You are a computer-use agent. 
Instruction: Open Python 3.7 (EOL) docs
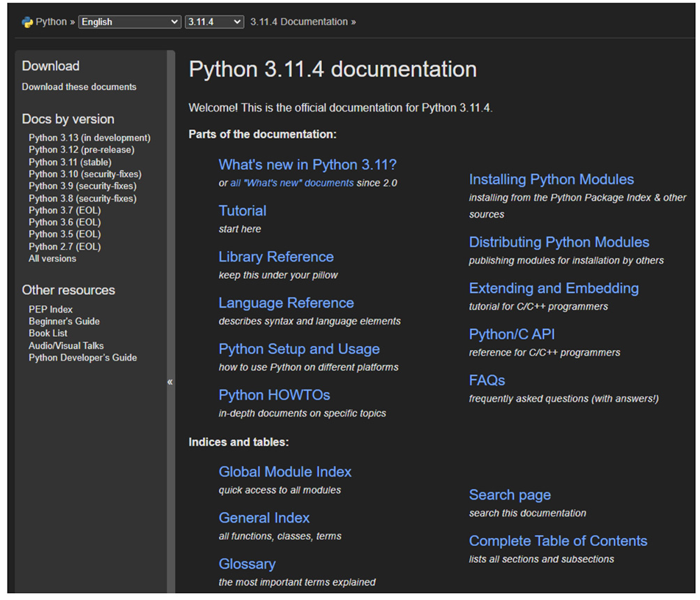point(65,210)
